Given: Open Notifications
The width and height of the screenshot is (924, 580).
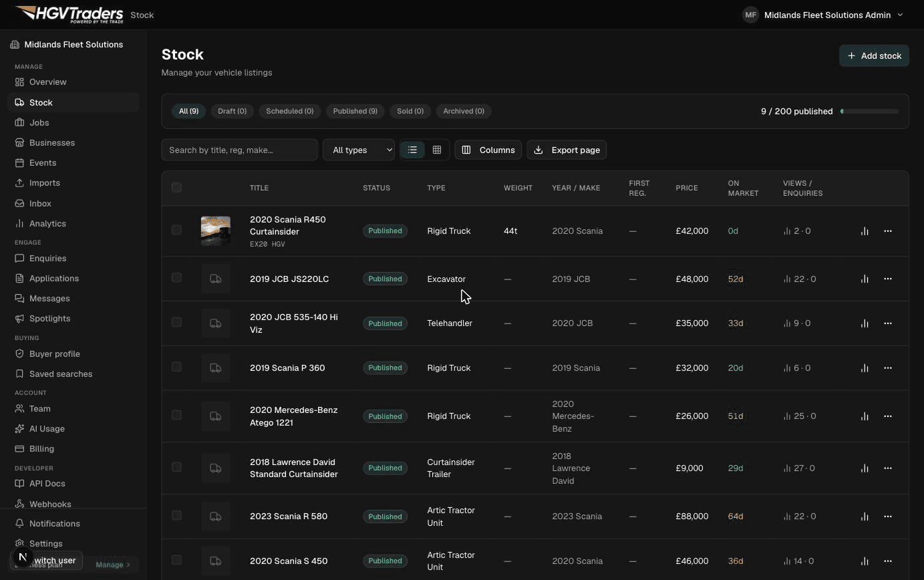Looking at the screenshot, I should pos(73,523).
